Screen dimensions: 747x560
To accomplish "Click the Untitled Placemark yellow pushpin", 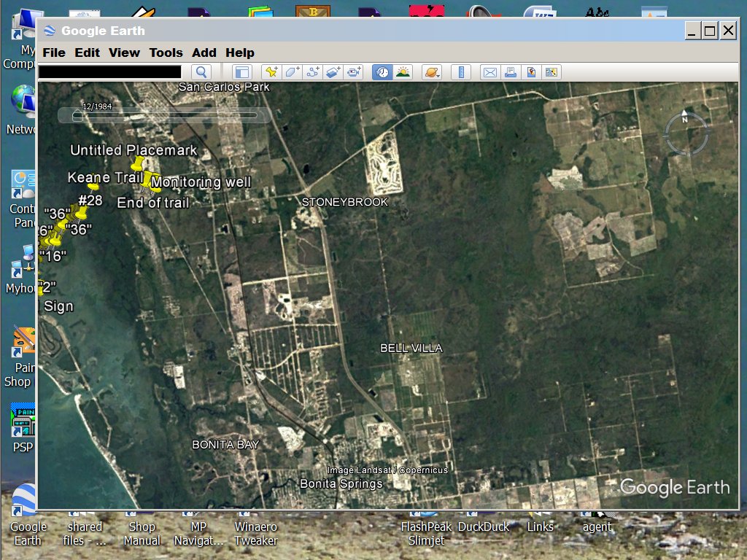I will [x=138, y=163].
